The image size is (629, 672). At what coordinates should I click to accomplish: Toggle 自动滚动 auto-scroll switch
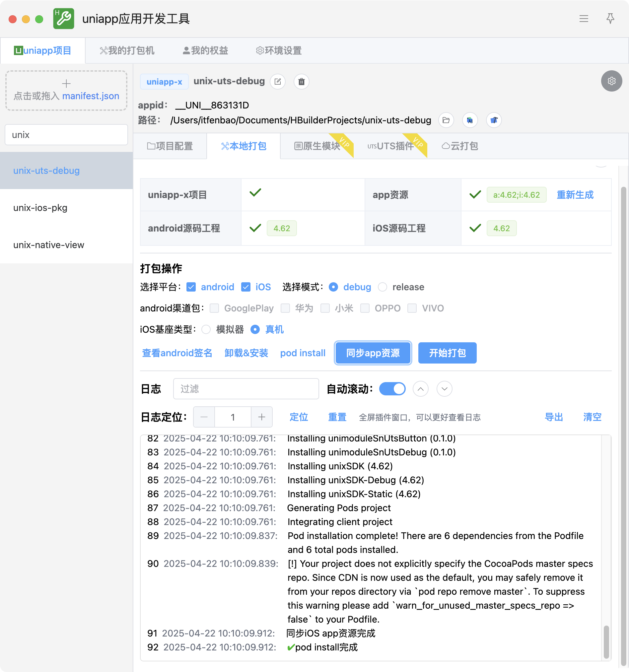tap(392, 389)
